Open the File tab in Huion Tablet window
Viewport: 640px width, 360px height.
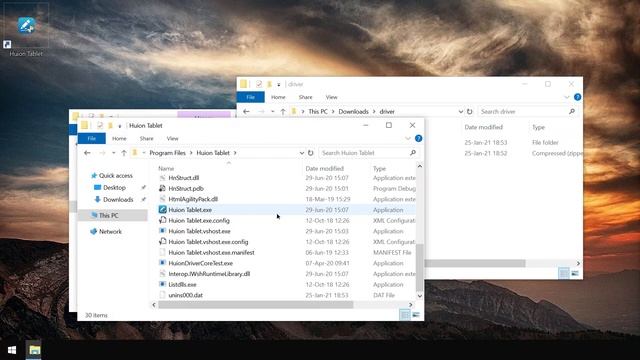tap(91, 138)
